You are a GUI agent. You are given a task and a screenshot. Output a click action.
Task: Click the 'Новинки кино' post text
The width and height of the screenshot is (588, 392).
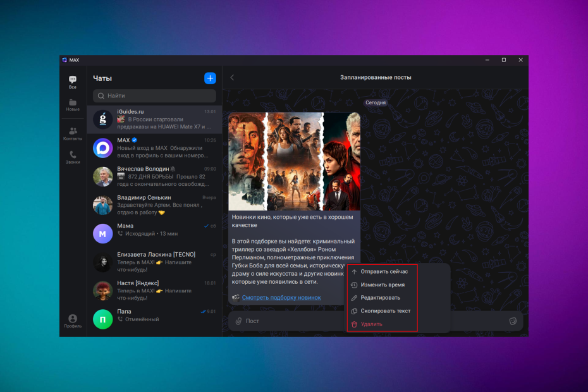point(292,221)
